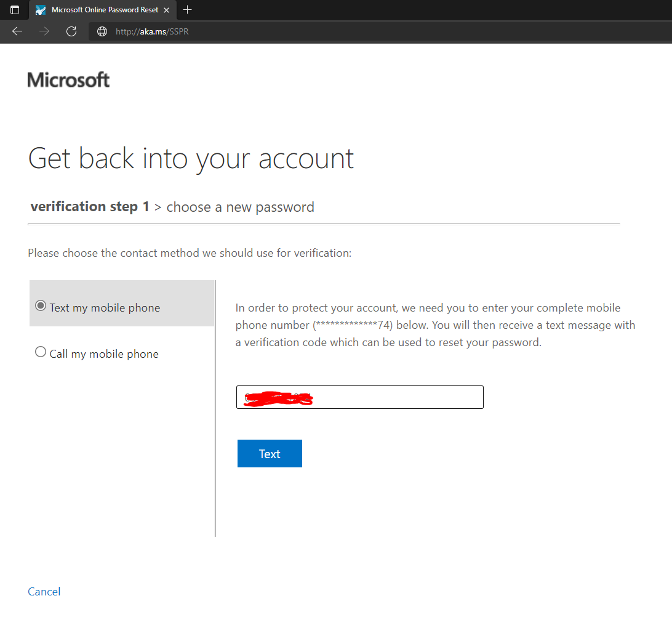Select the Call my mobile phone option
The width and height of the screenshot is (672, 633).
(40, 351)
